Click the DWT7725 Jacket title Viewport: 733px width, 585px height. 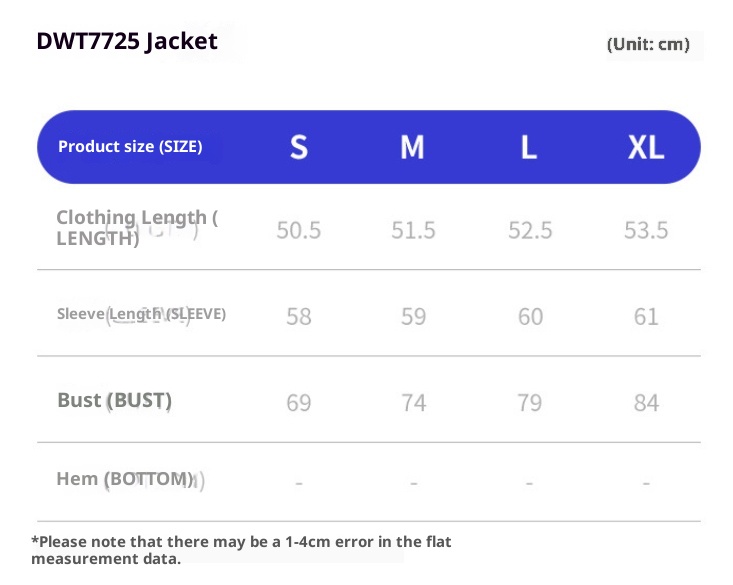127,41
